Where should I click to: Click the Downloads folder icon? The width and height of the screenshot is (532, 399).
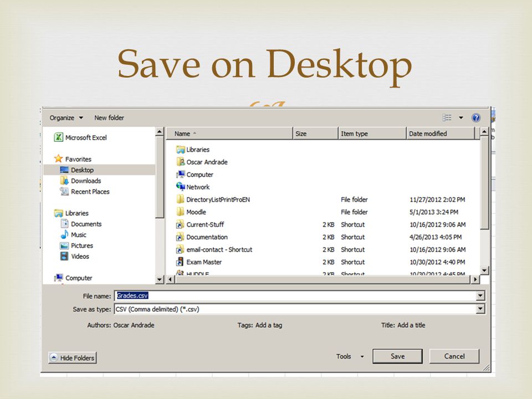coord(64,181)
